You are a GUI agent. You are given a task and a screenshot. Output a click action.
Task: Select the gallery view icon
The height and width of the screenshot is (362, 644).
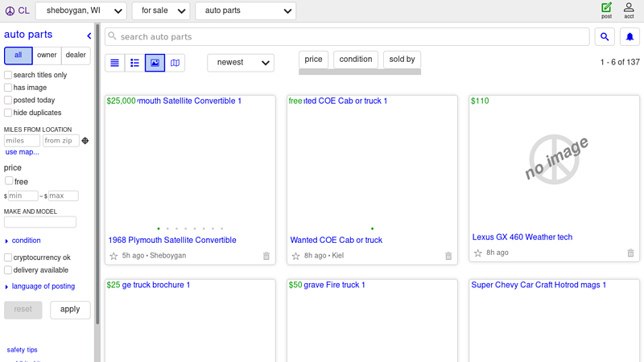tap(155, 63)
